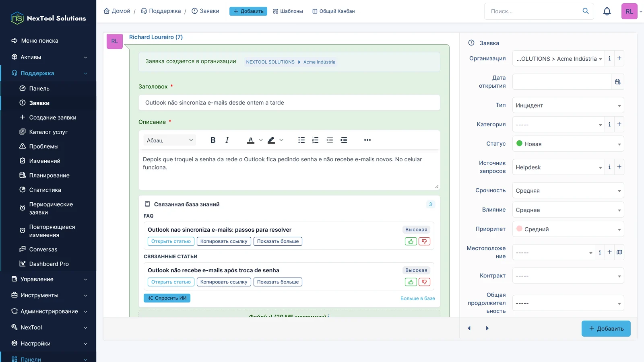Viewport: 644px width, 362px height.
Task: Submit the ticket with bottom Добавить button
Action: tap(606, 329)
